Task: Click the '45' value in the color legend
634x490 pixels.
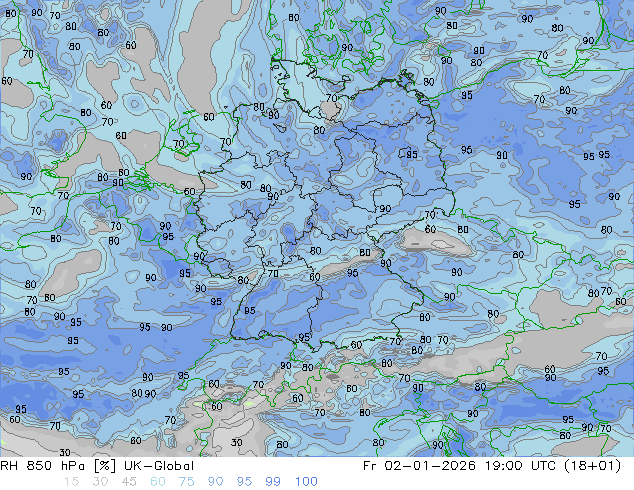Action: click(129, 482)
